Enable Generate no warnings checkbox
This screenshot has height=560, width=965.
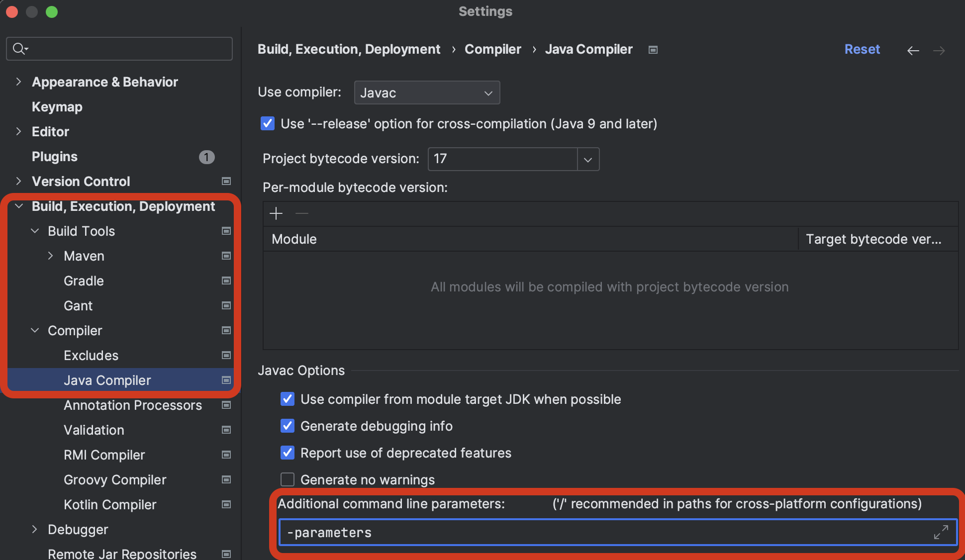point(288,479)
